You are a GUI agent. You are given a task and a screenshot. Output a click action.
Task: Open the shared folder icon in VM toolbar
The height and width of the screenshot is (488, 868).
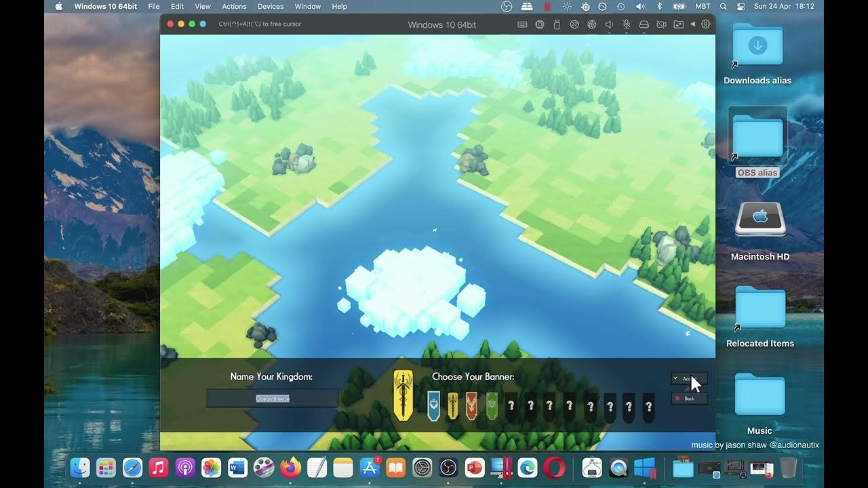pos(678,24)
